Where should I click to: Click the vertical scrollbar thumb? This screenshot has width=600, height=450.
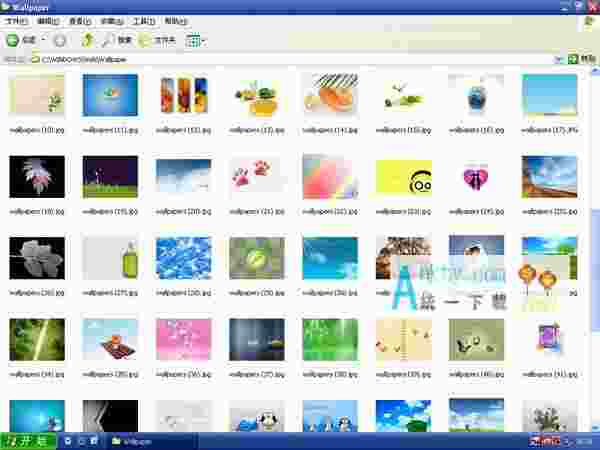596,269
